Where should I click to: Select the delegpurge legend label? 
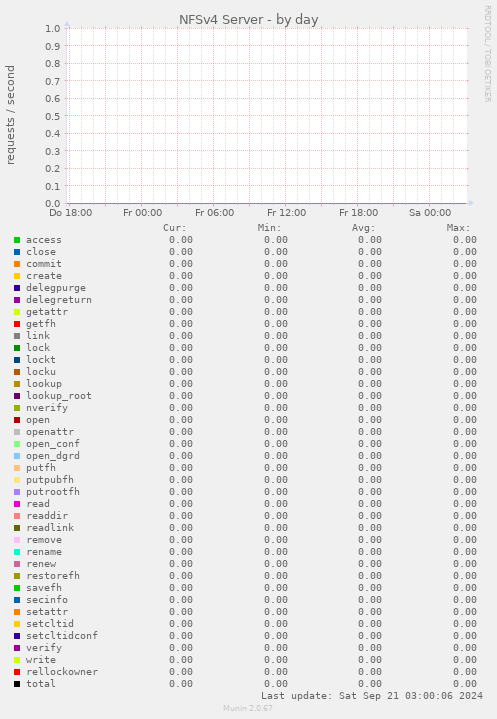(56, 288)
